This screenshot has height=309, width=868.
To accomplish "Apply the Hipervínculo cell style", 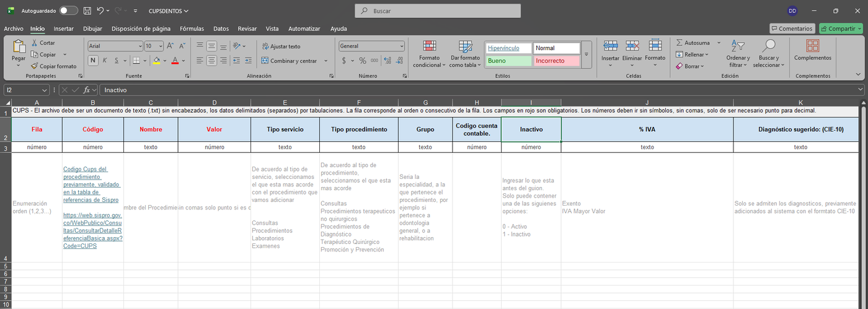I will pyautogui.click(x=508, y=48).
